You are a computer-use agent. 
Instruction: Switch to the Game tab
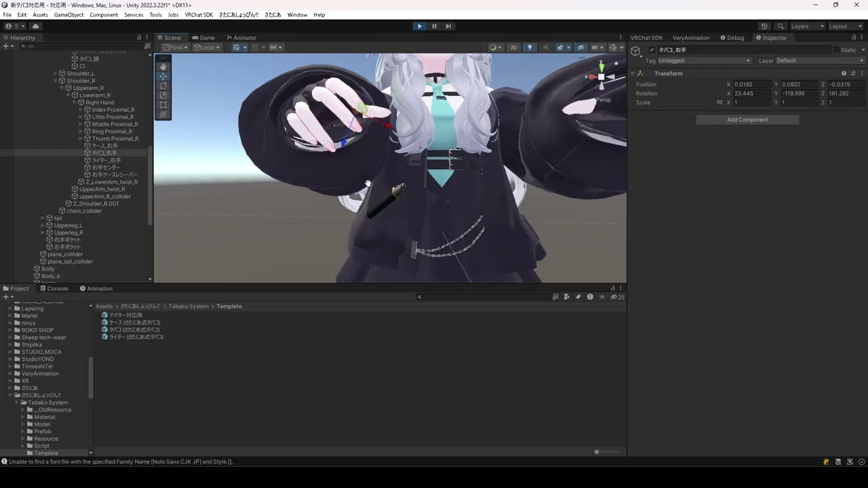tap(203, 38)
